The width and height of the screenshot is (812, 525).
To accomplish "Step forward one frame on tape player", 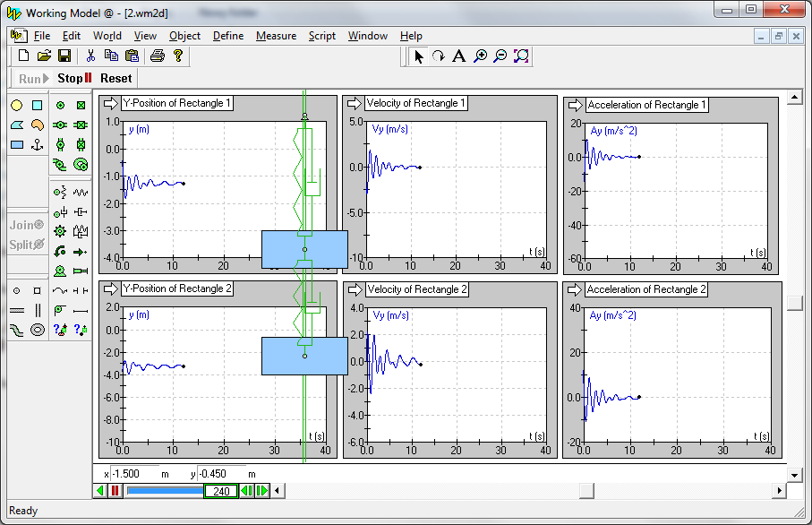I will [x=262, y=491].
